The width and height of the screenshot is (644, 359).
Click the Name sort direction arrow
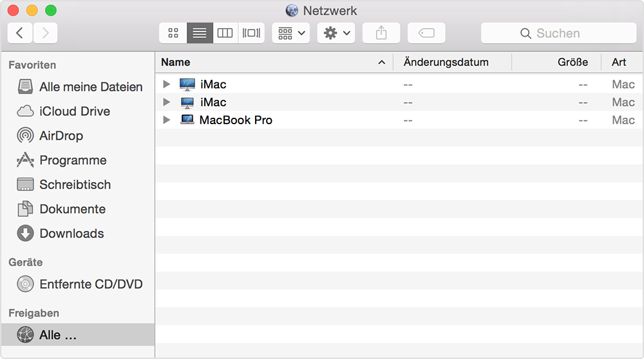tap(381, 62)
